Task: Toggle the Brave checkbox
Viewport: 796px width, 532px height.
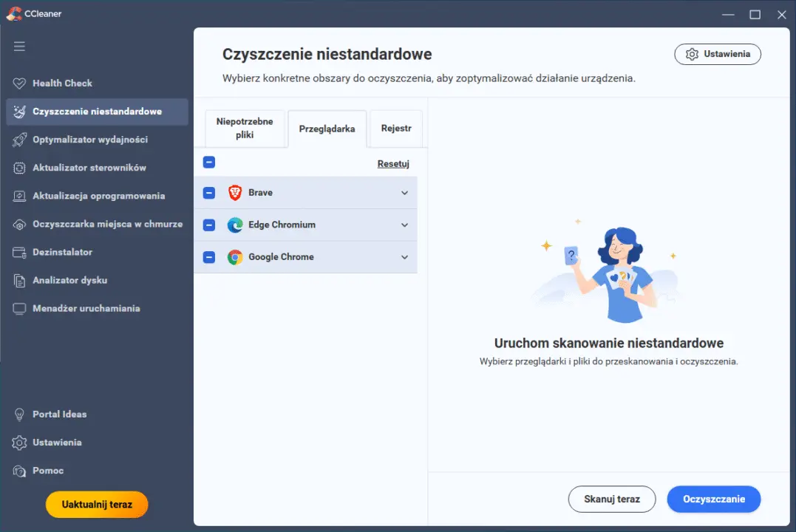Action: click(209, 193)
